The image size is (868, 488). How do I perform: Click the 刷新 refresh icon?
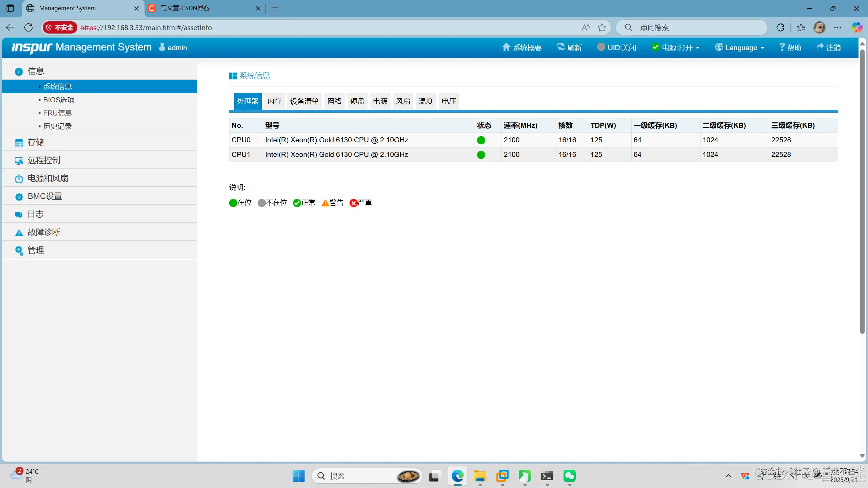point(561,47)
